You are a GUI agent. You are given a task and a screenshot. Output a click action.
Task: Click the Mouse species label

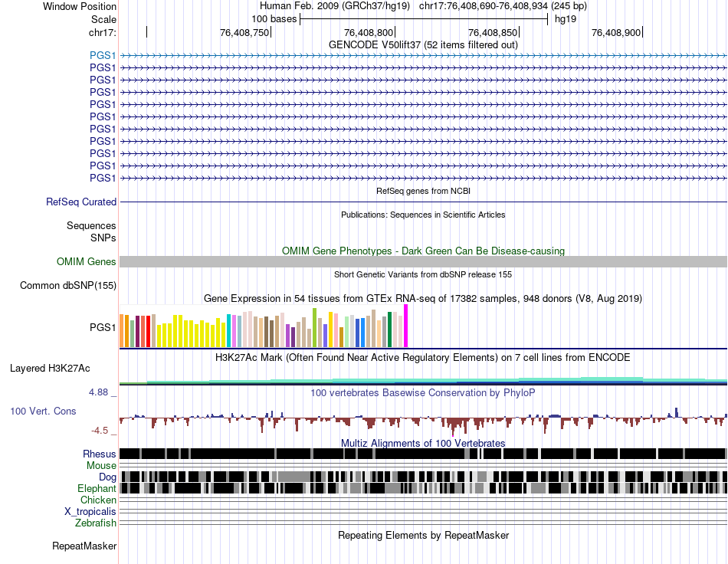pyautogui.click(x=101, y=466)
